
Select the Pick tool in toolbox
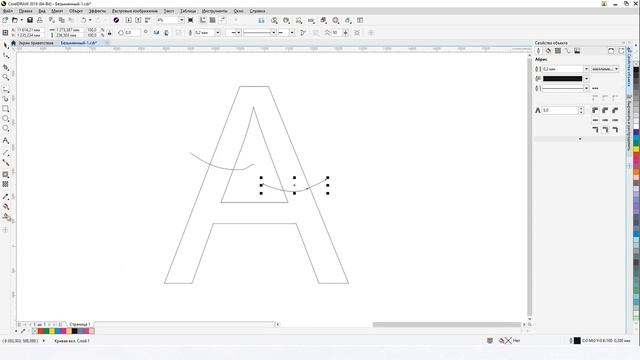[x=6, y=45]
